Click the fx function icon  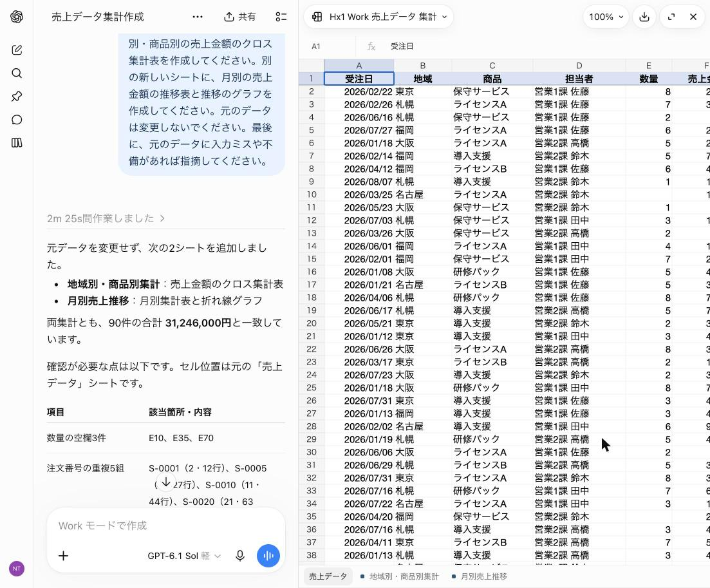[x=371, y=46]
